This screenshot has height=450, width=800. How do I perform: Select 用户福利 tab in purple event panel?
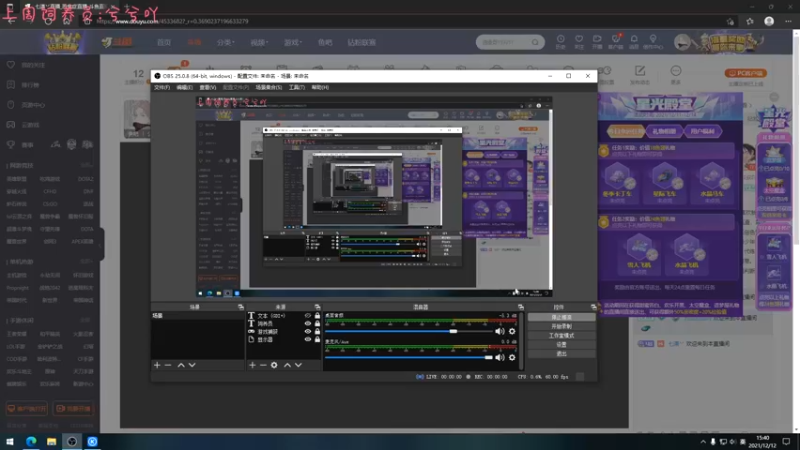point(702,131)
